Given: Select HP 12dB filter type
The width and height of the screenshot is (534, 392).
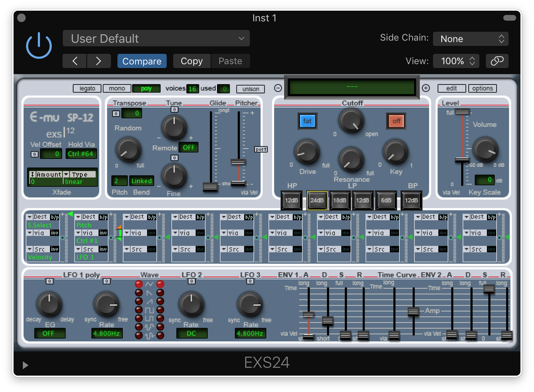Looking at the screenshot, I should [x=291, y=200].
